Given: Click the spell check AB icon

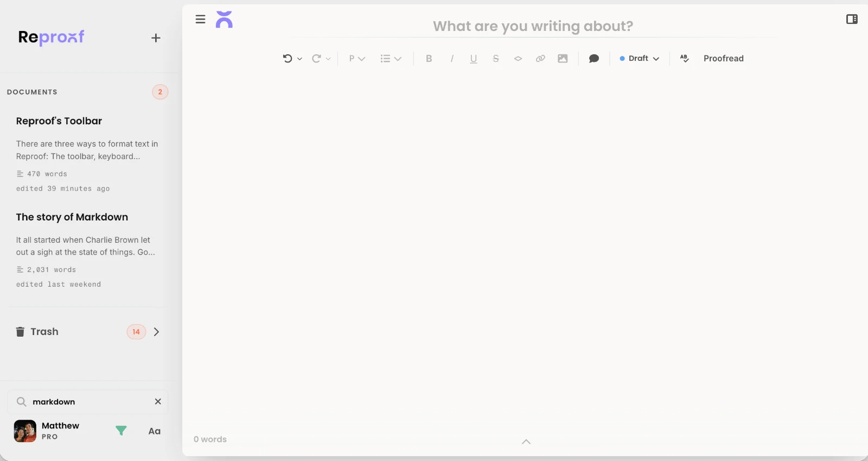Looking at the screenshot, I should click(685, 59).
